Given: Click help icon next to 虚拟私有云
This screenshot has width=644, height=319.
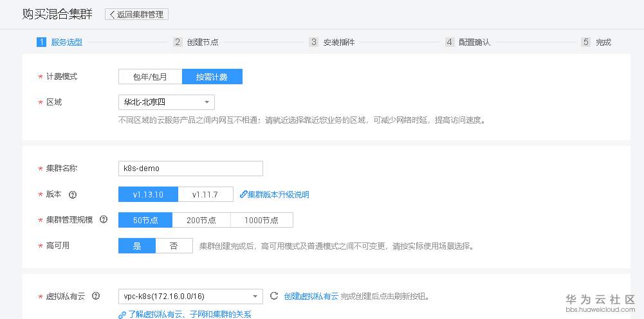Looking at the screenshot, I should [x=96, y=296].
